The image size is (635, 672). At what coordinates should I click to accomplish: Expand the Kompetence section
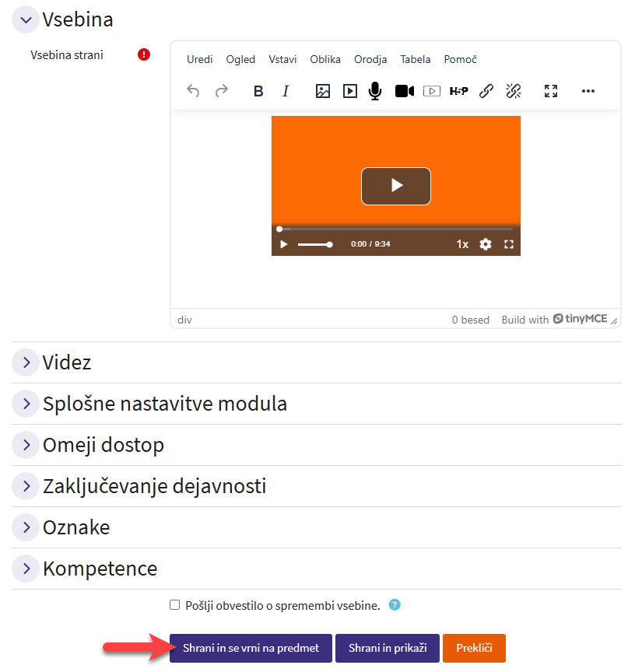[x=26, y=569]
